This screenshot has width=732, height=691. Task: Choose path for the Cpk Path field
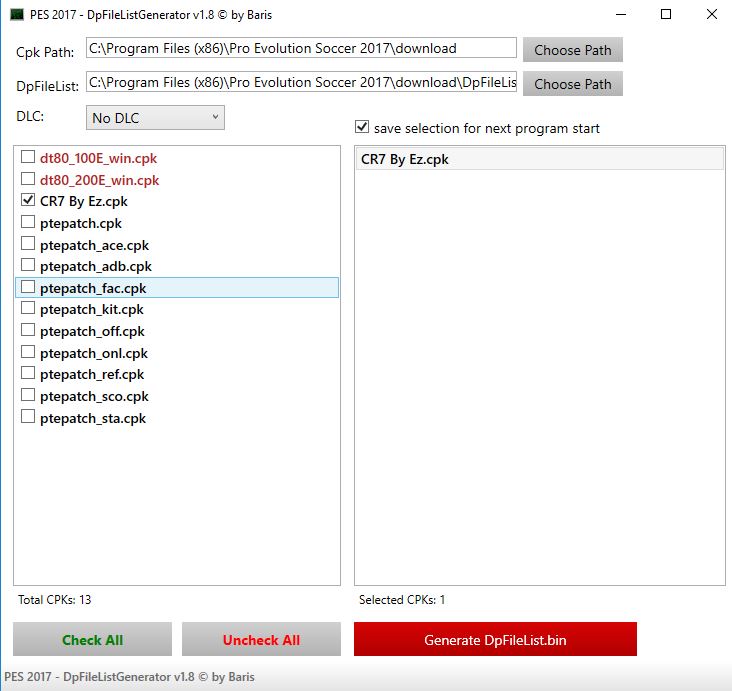[x=572, y=49]
